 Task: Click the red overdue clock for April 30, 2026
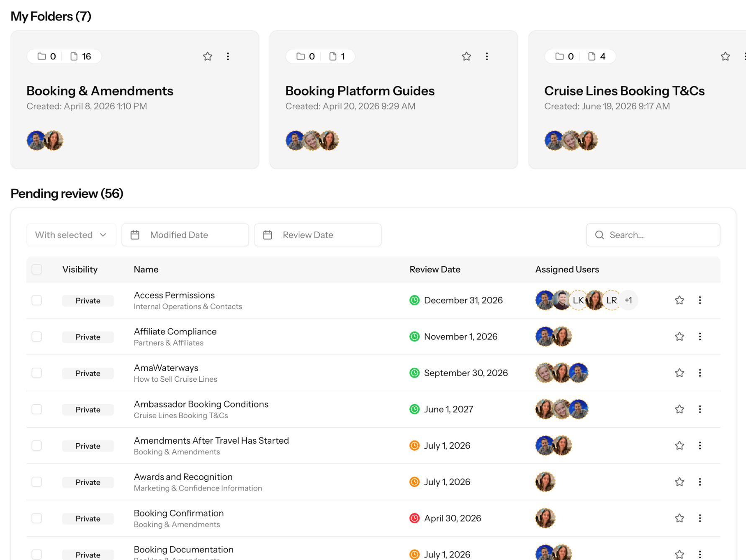pyautogui.click(x=414, y=518)
